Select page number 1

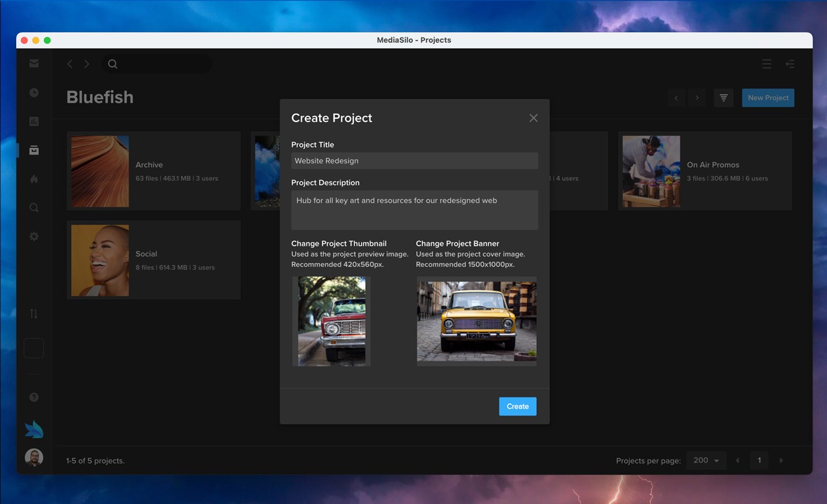coord(759,461)
